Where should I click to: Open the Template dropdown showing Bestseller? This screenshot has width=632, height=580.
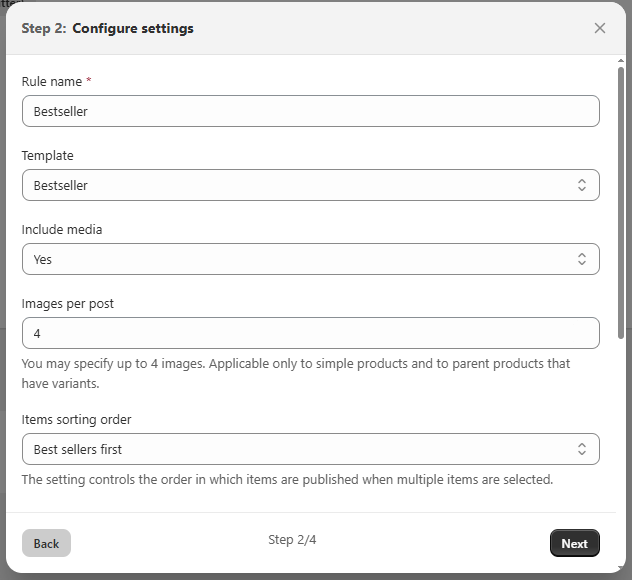300,185
